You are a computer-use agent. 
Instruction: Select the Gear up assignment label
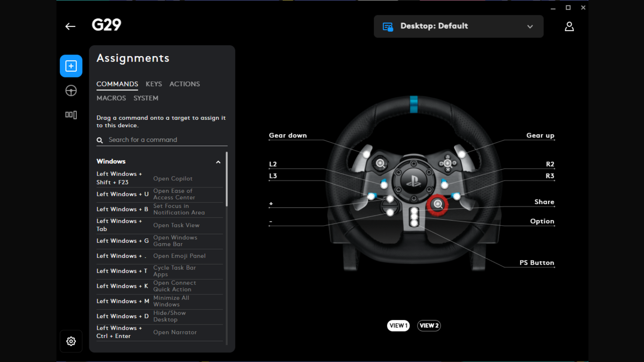click(540, 135)
